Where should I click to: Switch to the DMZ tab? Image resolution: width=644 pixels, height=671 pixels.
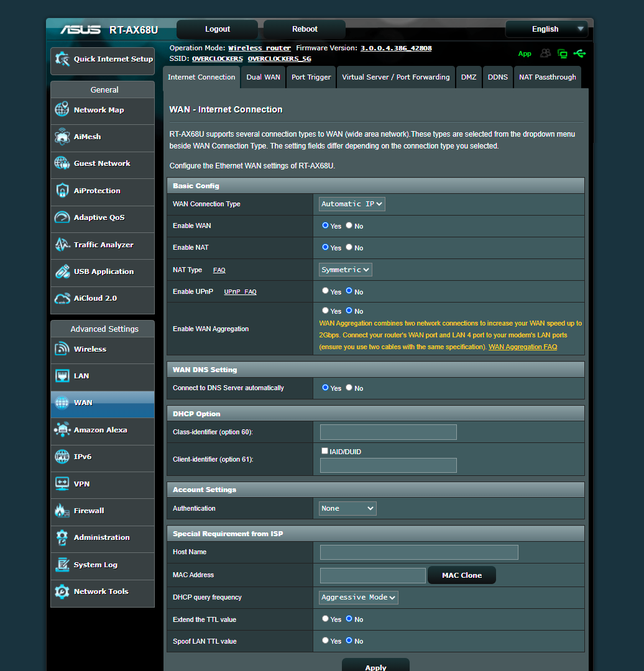[x=469, y=78]
